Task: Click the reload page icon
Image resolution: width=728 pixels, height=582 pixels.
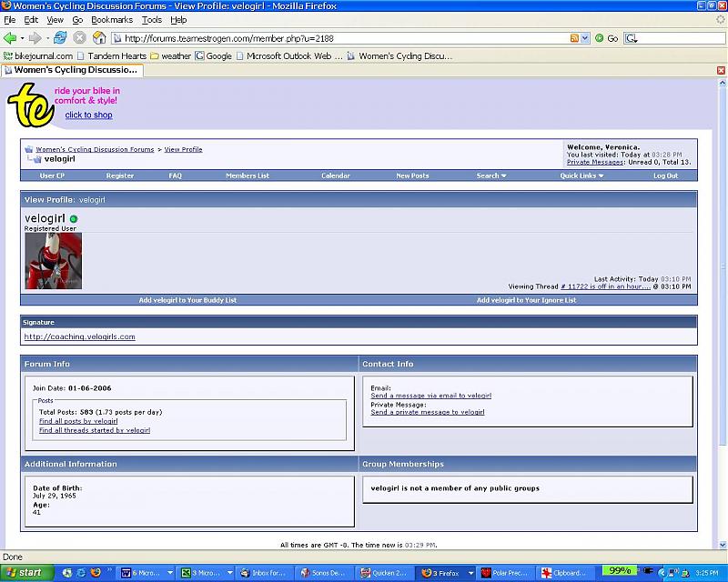Action: (60, 38)
